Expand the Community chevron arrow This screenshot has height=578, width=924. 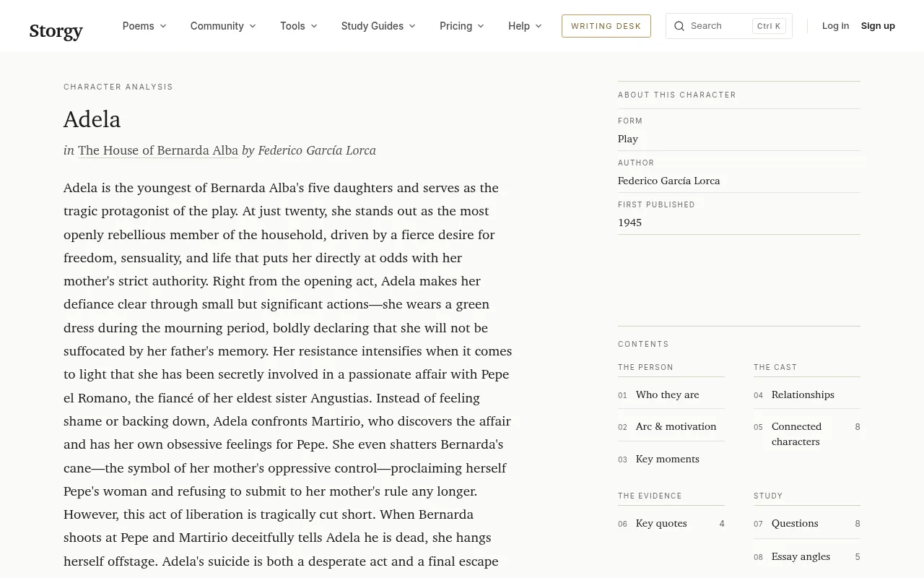coord(253,26)
